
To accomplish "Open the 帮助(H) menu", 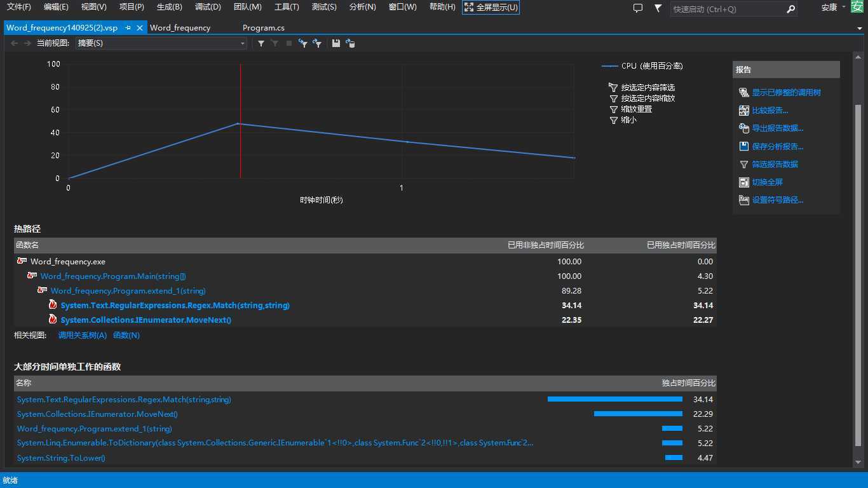I will pos(442,7).
